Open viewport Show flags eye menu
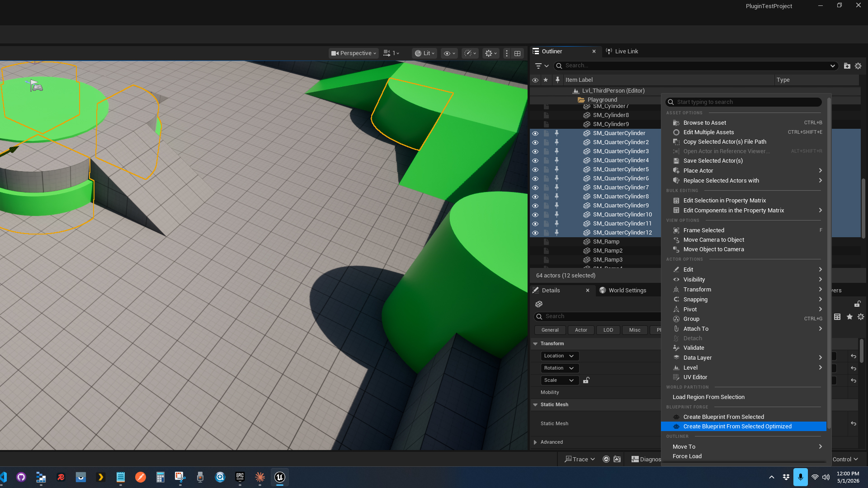Viewport: 868px width, 488px height. pos(449,53)
